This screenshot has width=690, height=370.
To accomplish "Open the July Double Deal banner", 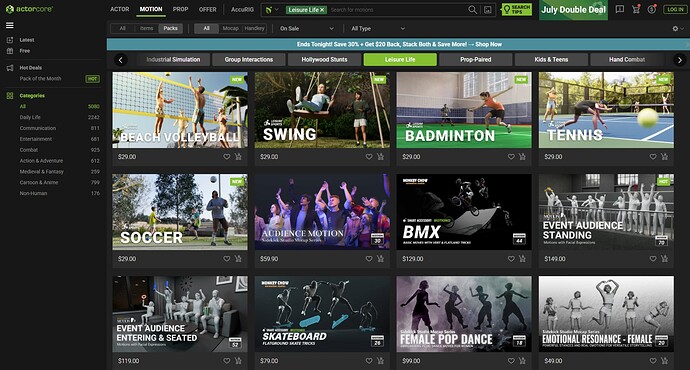I will tap(573, 10).
